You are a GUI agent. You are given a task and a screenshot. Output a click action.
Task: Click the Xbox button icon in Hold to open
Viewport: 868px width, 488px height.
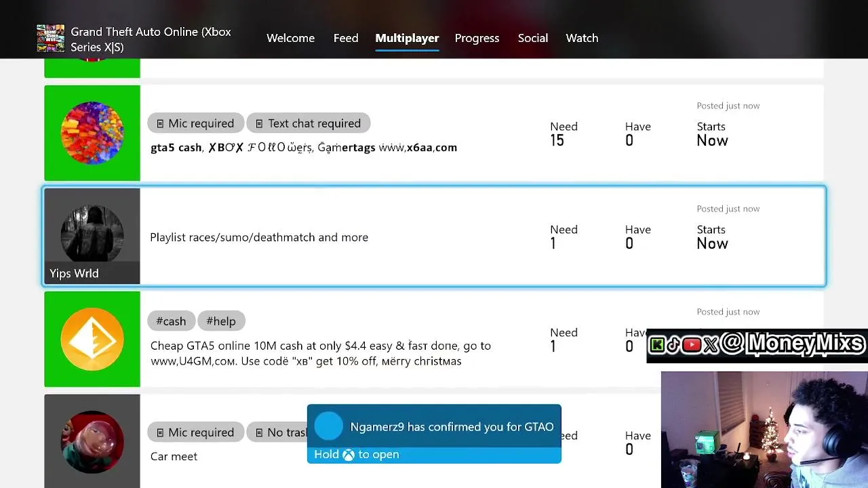pos(348,455)
